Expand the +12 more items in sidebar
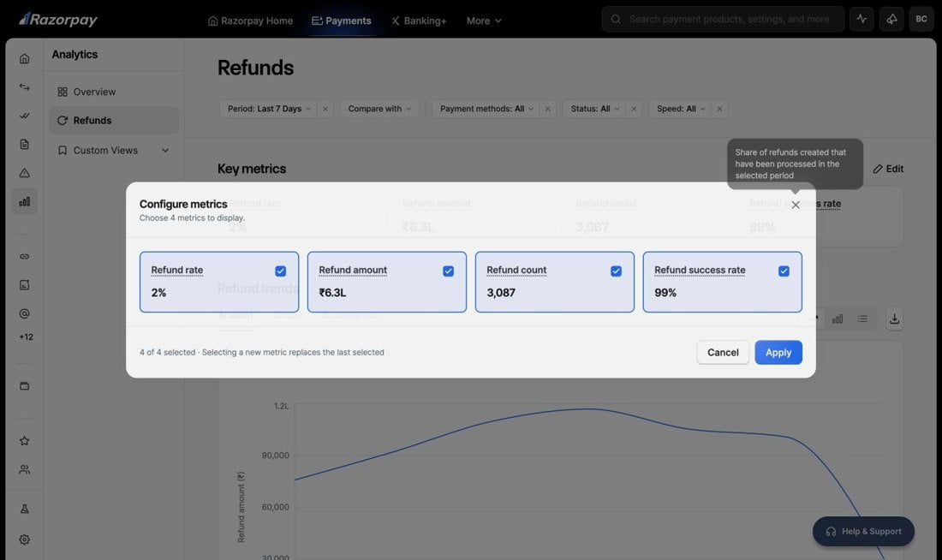This screenshot has width=942, height=560. click(26, 337)
